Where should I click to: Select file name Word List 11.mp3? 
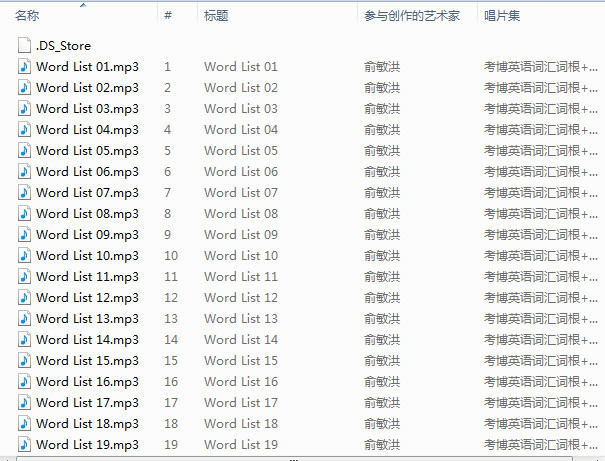87,277
